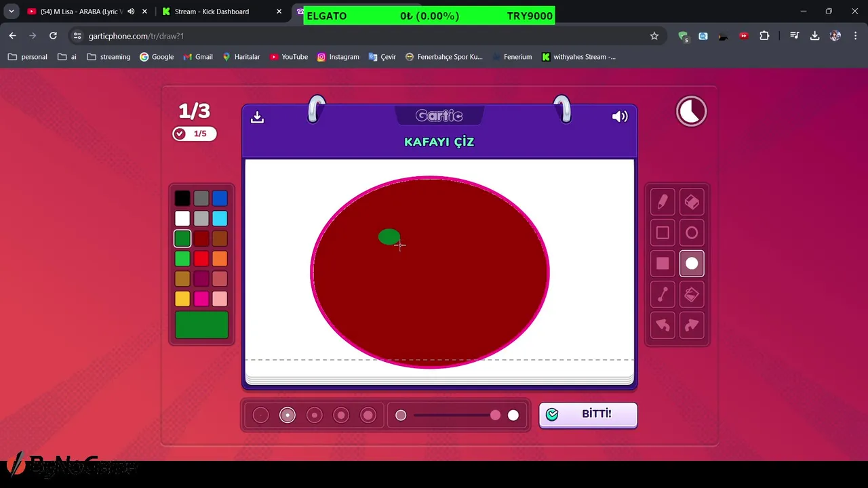Click the round timer clock icon
Viewport: 868px width, 488px height.
[691, 111]
